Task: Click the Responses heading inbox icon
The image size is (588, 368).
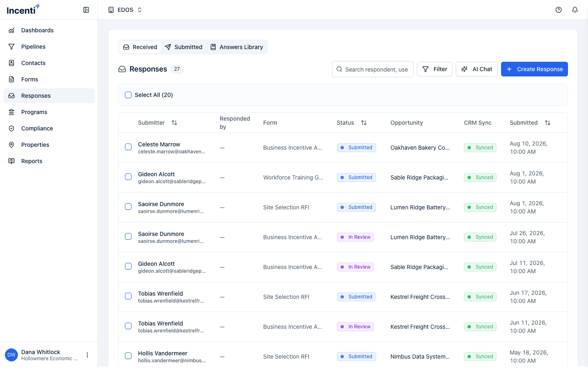Action: 122,69
